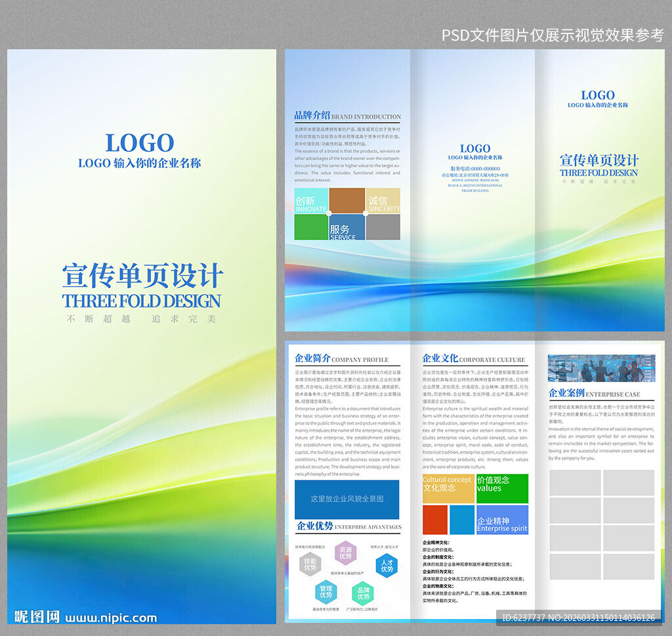Screen dimensions: 672x636
Task: Select 'LOGO 输入你的企业名称' on the left cover
Action: click(139, 163)
